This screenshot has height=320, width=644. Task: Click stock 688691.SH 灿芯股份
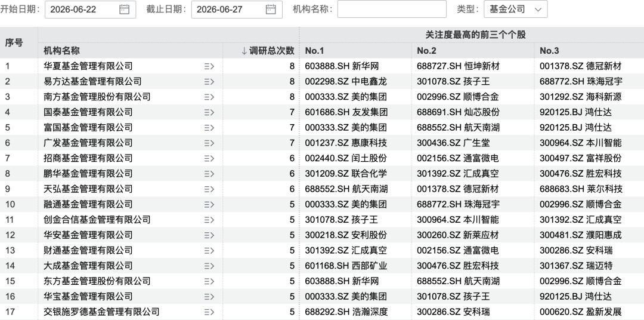coord(458,112)
